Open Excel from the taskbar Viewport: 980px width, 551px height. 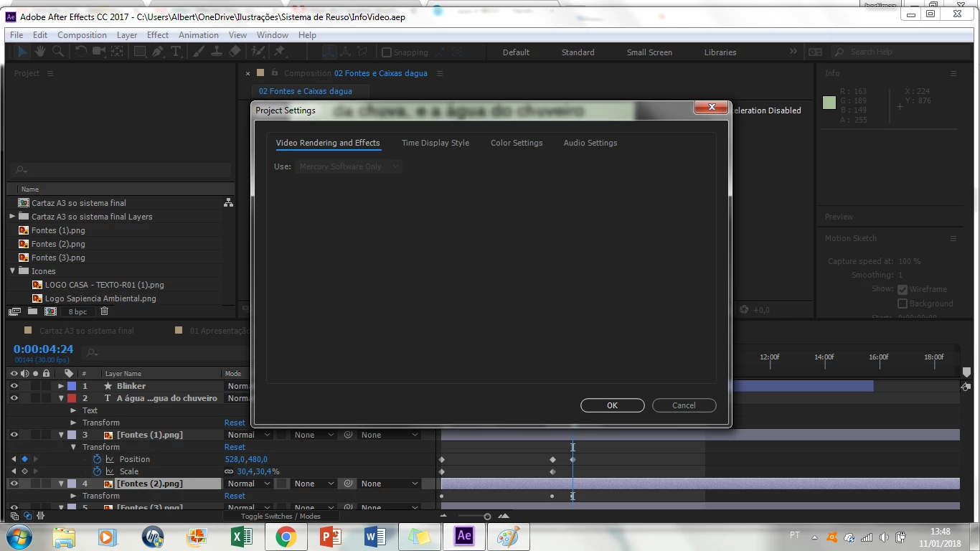242,536
